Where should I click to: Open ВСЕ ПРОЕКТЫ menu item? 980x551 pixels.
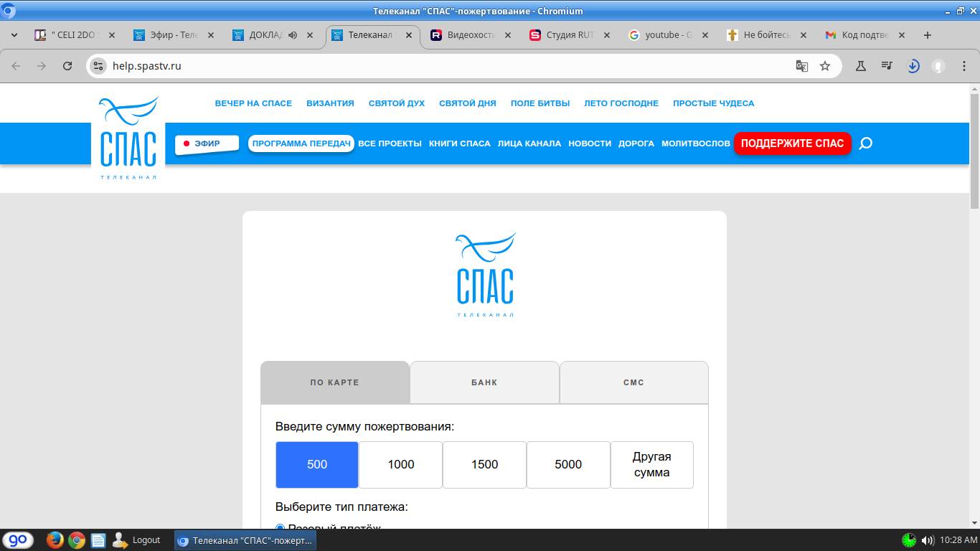tap(390, 143)
